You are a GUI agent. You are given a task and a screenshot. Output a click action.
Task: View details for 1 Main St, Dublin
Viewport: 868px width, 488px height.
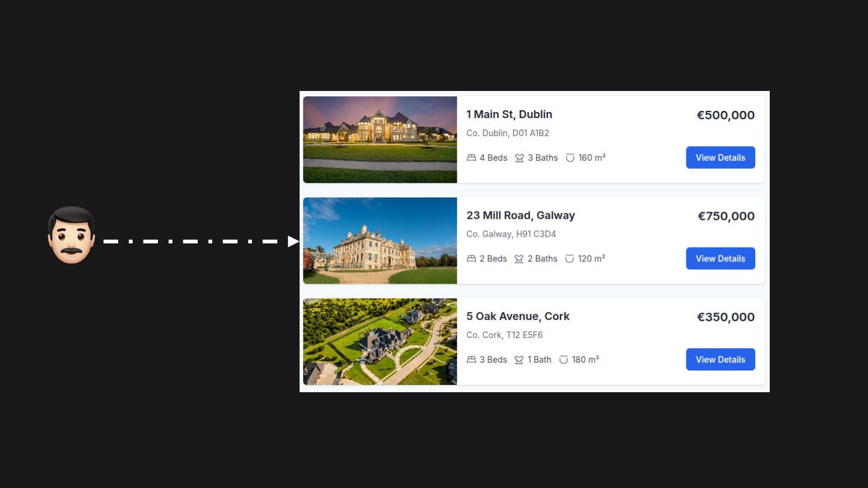(x=720, y=157)
